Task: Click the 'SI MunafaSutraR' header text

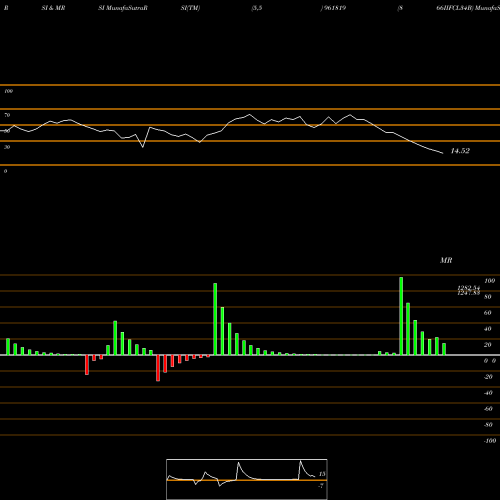Action: [x=123, y=8]
